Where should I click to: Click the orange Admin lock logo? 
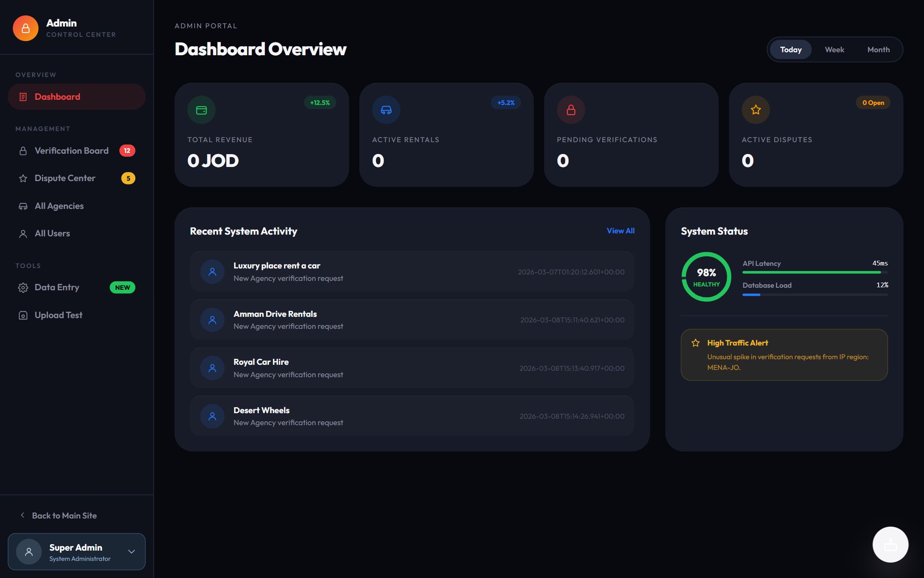coord(26,28)
